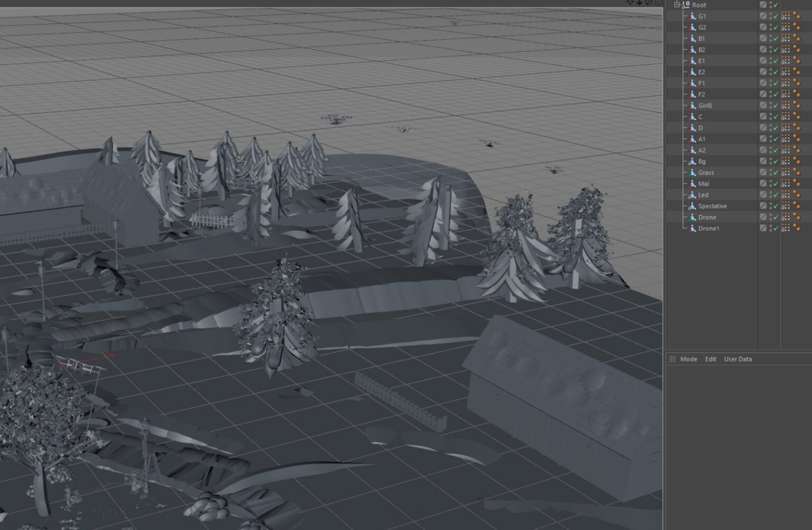Click the character object icon beside Girl8

pyautogui.click(x=694, y=105)
